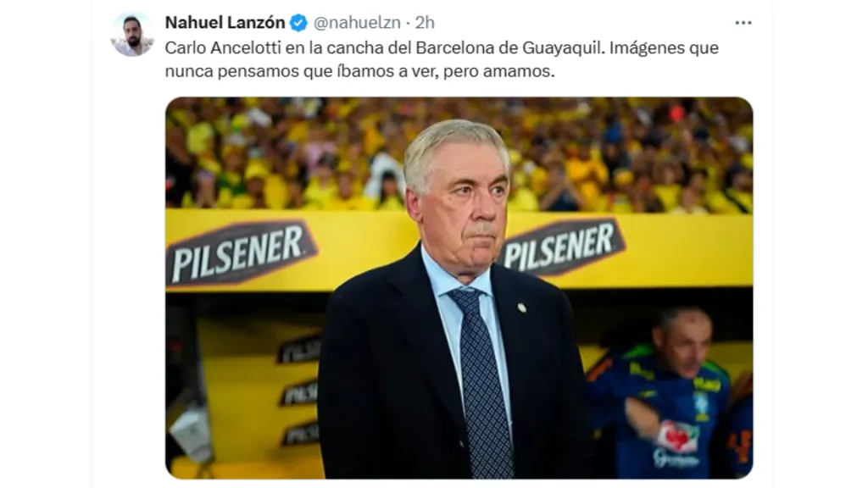
Task: Click the display name Nahuel Lanzón
Action: [x=225, y=22]
